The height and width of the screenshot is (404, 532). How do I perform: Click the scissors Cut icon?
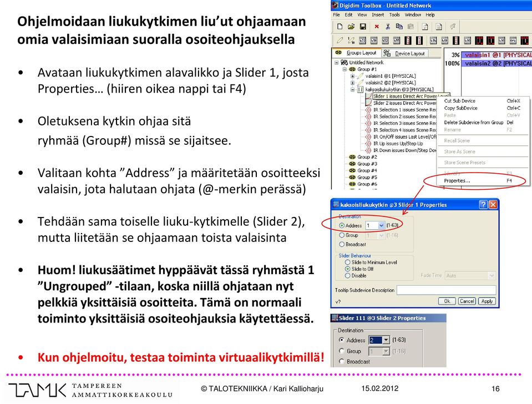tap(388, 27)
